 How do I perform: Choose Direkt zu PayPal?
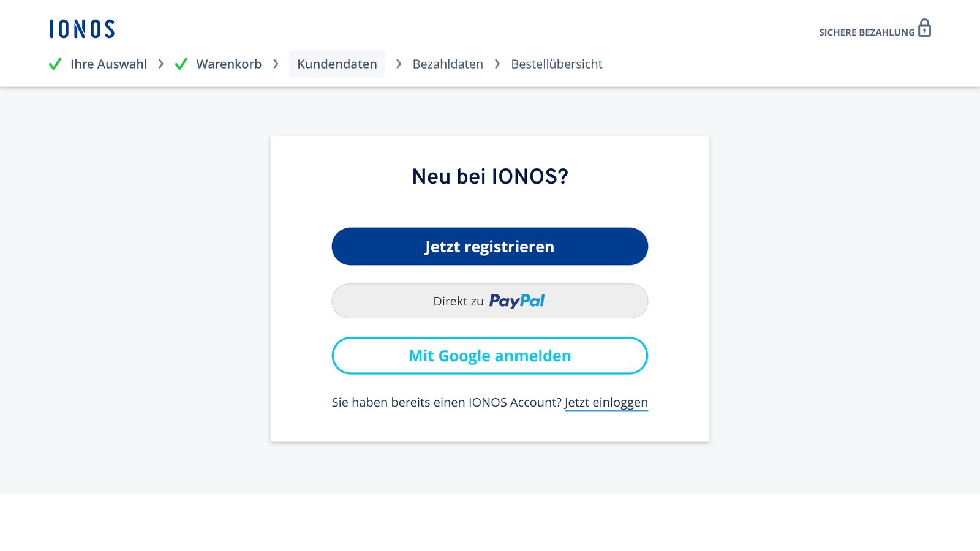point(489,301)
